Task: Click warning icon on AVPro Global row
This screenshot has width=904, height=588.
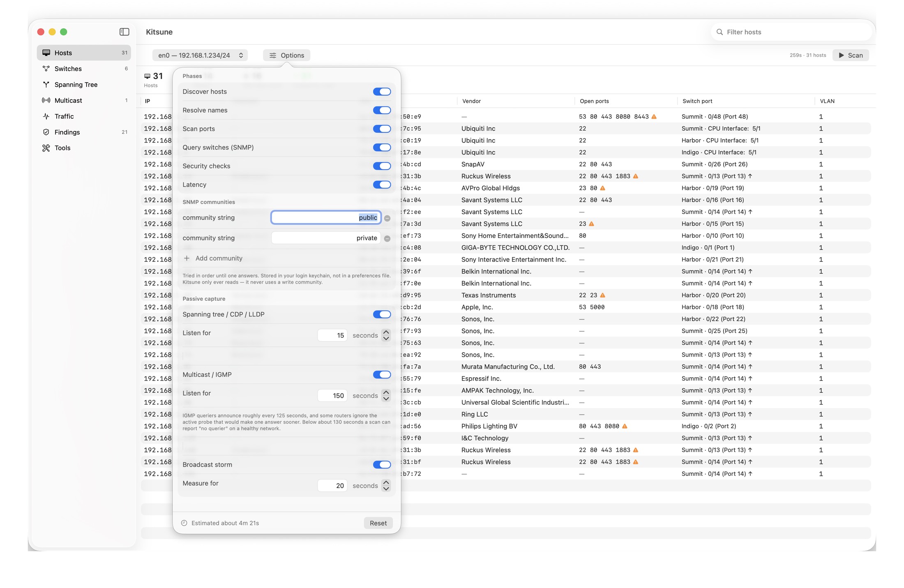Action: click(602, 188)
